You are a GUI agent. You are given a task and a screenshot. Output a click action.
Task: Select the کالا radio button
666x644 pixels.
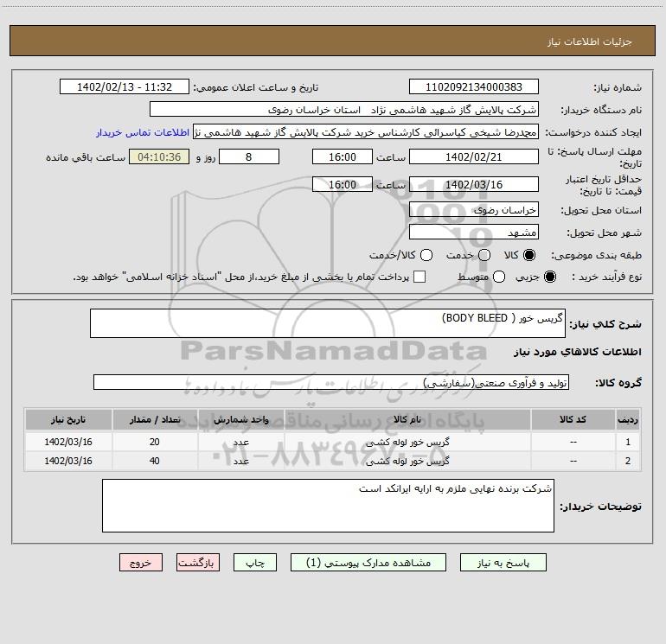(529, 255)
